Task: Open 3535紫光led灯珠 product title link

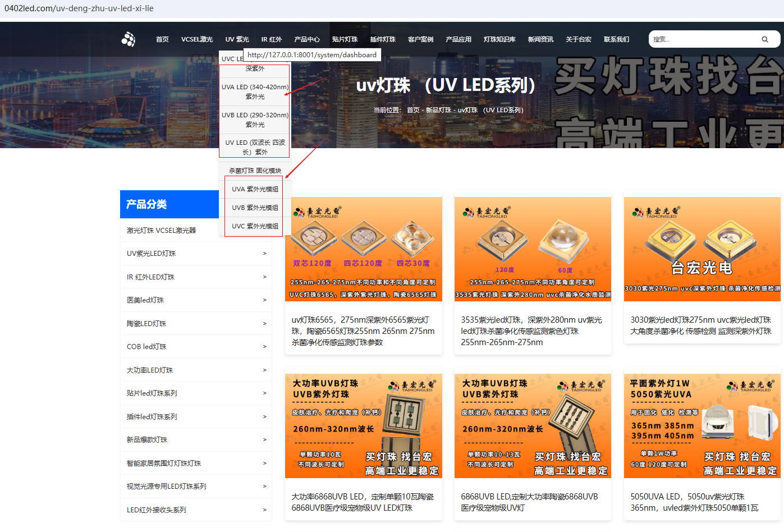Action: pyautogui.click(x=531, y=331)
